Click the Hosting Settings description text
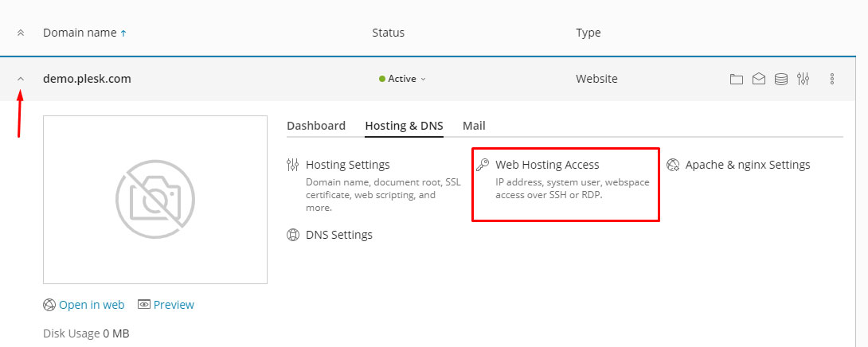 coord(383,195)
